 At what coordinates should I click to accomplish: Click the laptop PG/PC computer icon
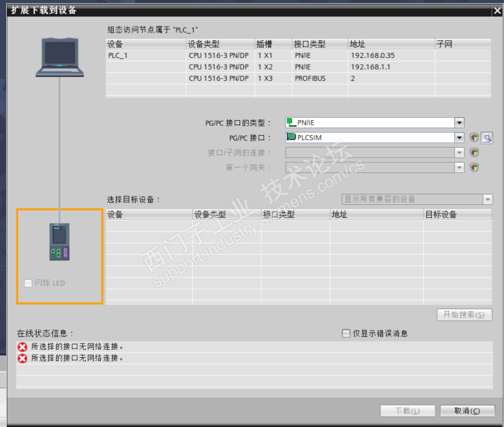coord(60,57)
